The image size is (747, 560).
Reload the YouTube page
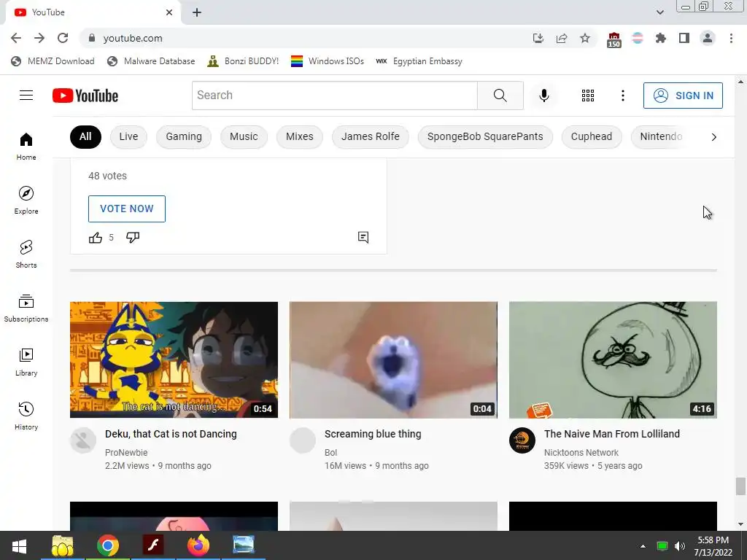[63, 38]
